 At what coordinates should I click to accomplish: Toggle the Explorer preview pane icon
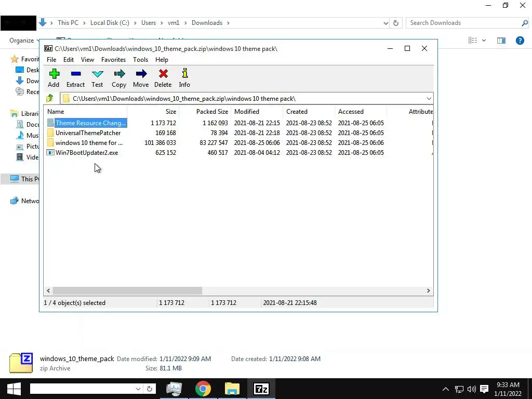click(x=501, y=41)
